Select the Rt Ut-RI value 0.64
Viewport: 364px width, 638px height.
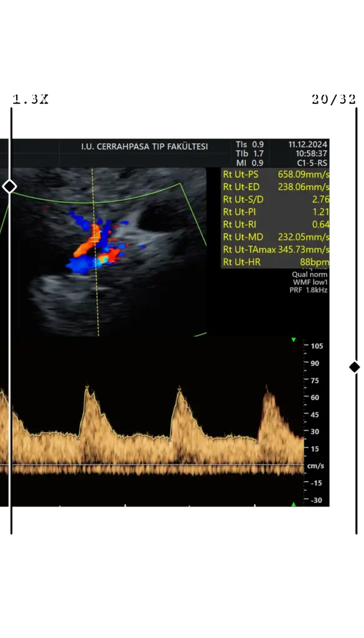pos(321,224)
